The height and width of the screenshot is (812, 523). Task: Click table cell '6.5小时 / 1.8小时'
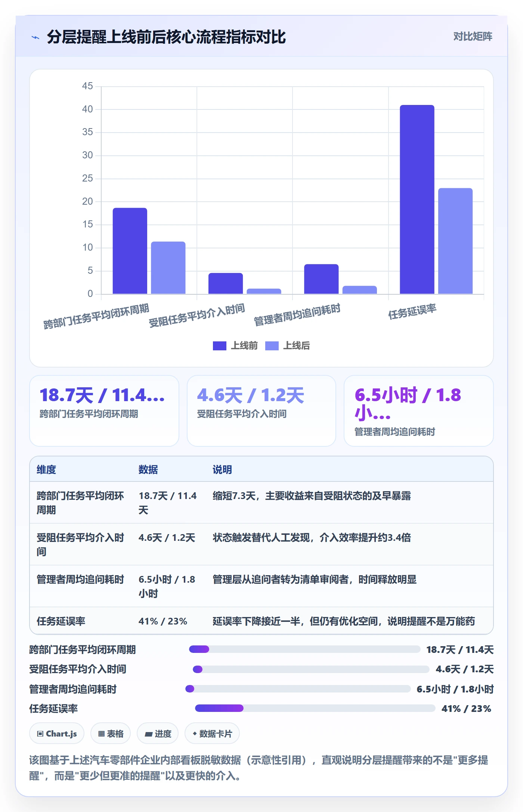tap(167, 586)
